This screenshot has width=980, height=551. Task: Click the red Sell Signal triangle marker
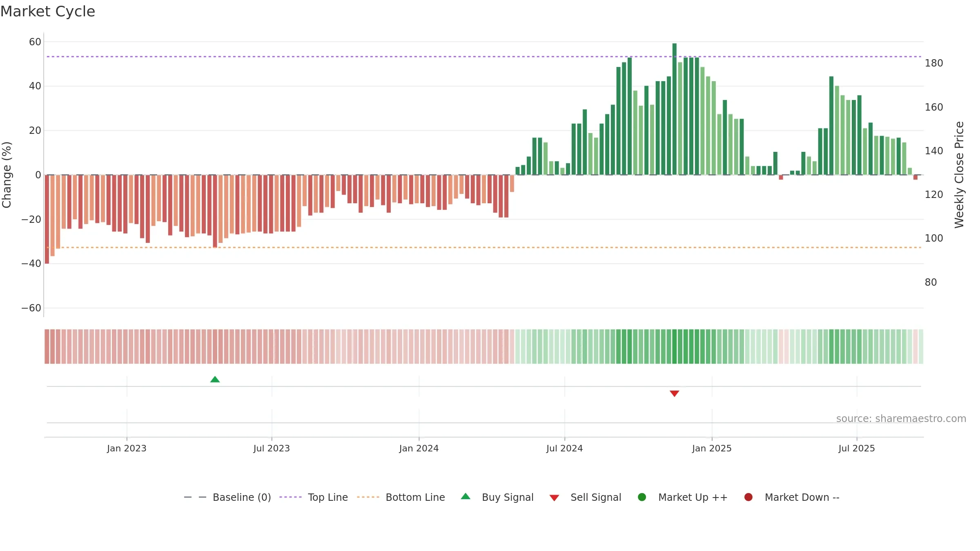674,393
